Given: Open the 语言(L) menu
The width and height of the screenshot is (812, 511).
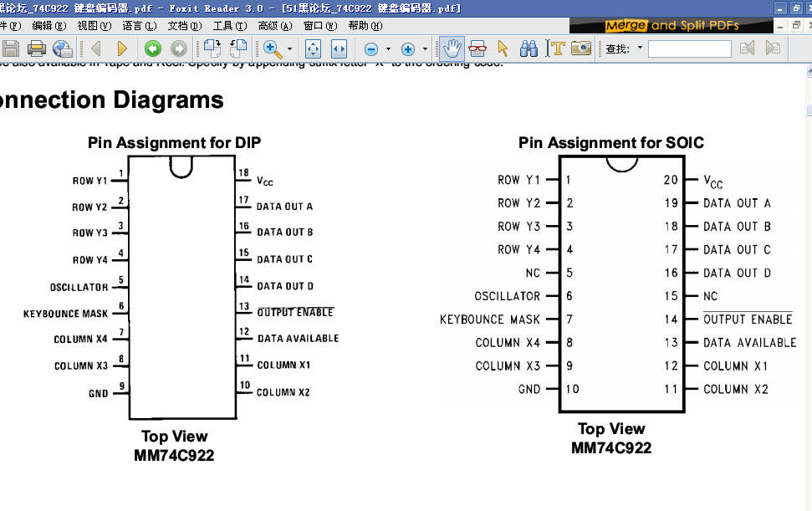Looking at the screenshot, I should [140, 26].
